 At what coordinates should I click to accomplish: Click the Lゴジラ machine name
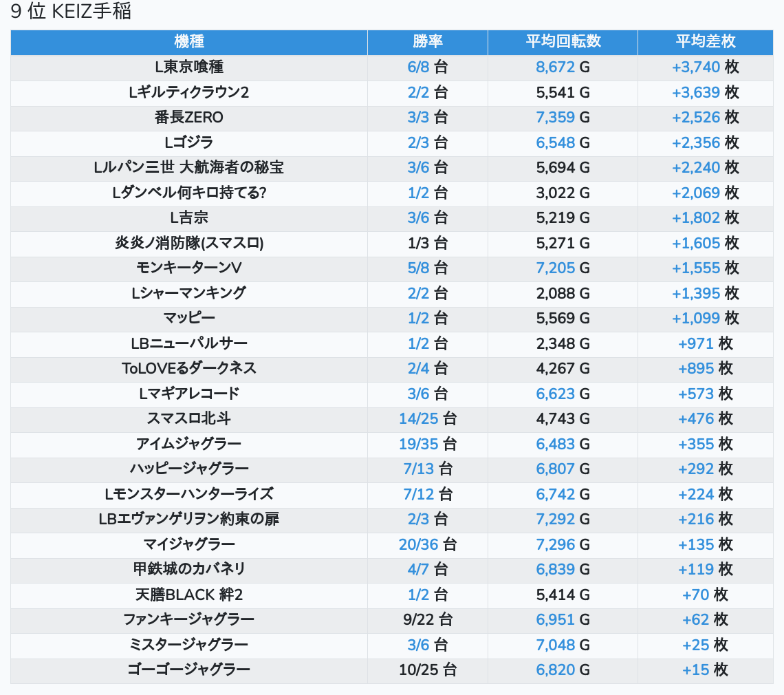click(x=189, y=142)
